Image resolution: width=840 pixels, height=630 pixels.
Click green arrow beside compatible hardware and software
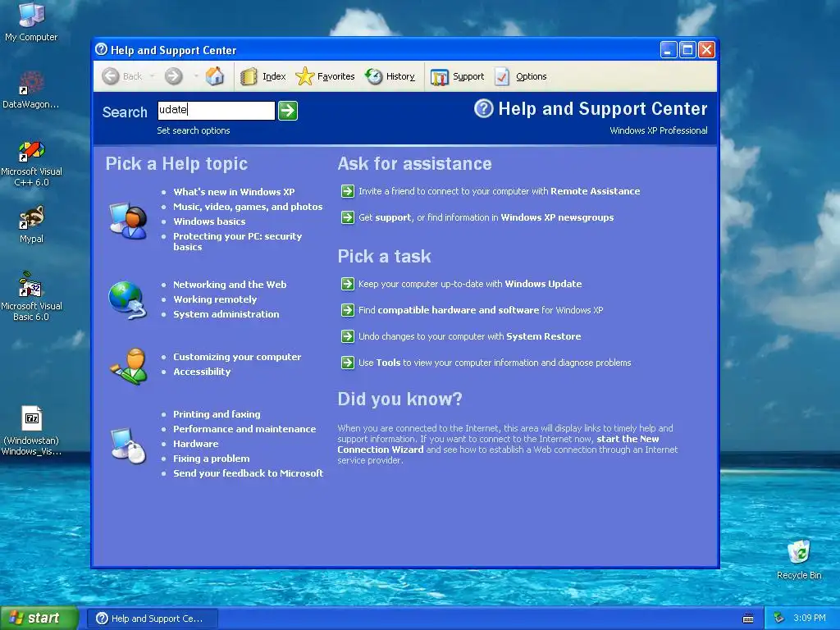point(348,310)
